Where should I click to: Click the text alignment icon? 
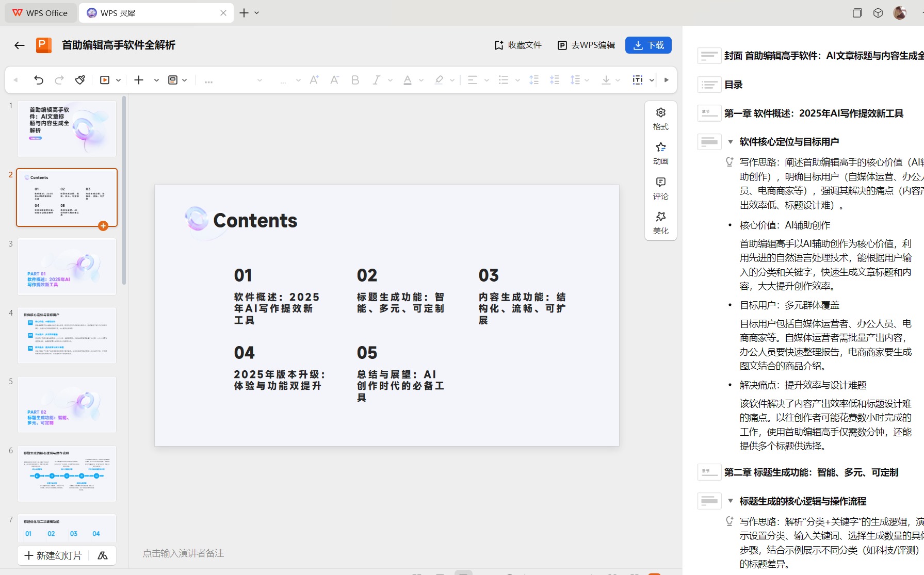pyautogui.click(x=473, y=80)
